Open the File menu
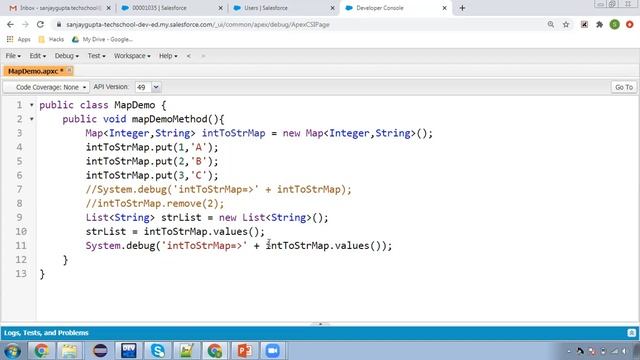 (x=13, y=56)
